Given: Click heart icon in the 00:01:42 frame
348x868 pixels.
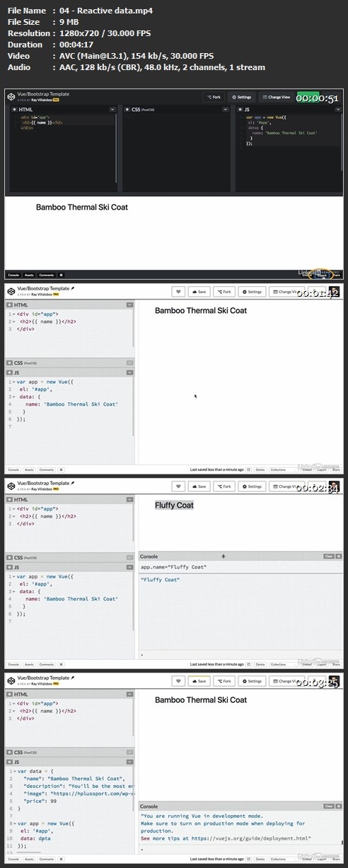Looking at the screenshot, I should [178, 292].
